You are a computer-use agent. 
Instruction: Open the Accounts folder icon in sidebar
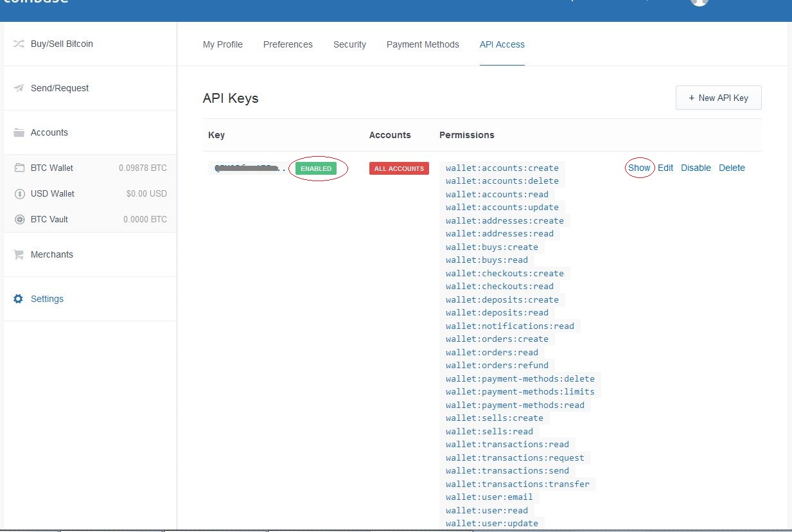click(19, 132)
